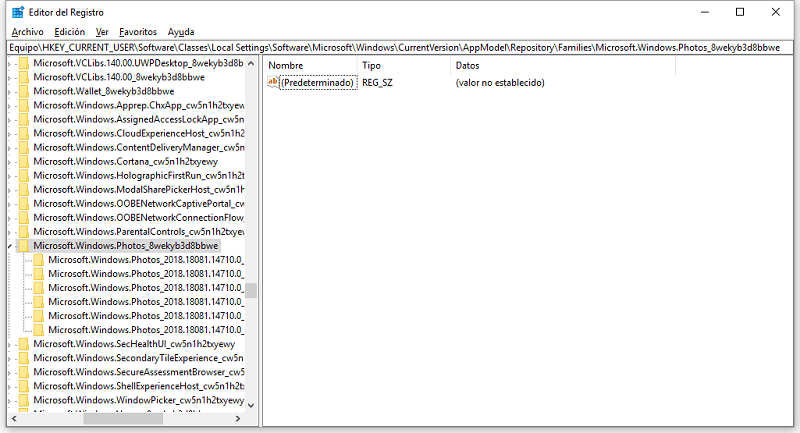Click the ab string icon of Predeterminado

pyautogui.click(x=273, y=82)
